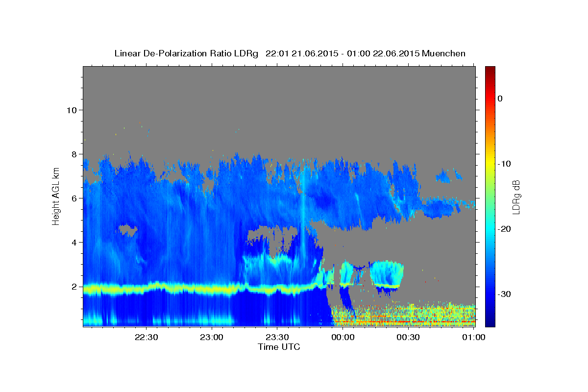
Task: Click the colorbar value -20
Action: [x=504, y=229]
